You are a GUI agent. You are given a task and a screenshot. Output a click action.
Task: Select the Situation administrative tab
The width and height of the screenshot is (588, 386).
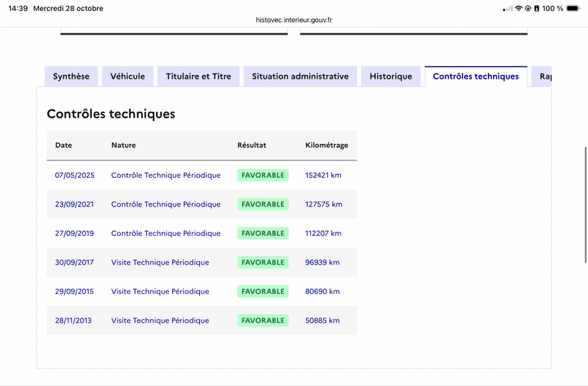(x=300, y=76)
